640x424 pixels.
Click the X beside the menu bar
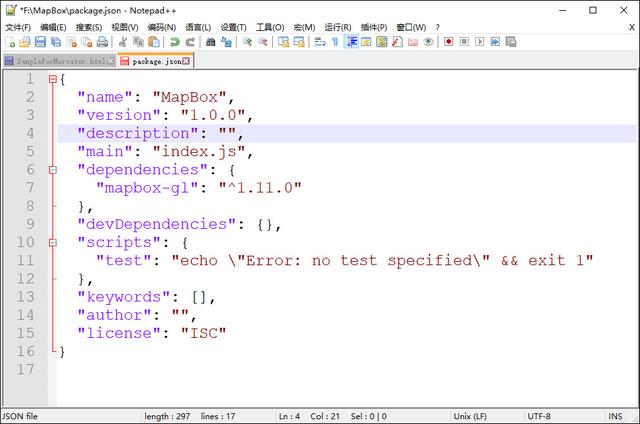pos(631,27)
